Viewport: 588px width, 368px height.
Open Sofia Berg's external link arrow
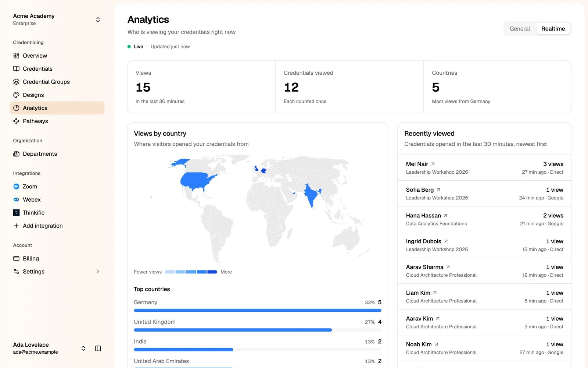click(x=438, y=190)
